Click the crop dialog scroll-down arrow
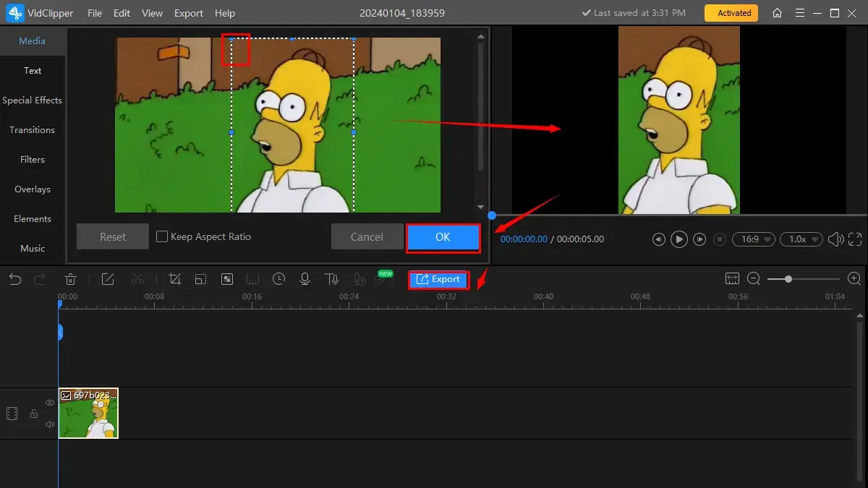Image resolution: width=868 pixels, height=488 pixels. point(482,207)
